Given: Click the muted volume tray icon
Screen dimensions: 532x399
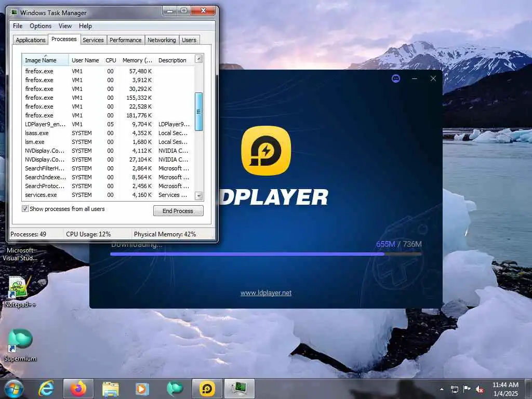Looking at the screenshot, I should pyautogui.click(x=480, y=389).
